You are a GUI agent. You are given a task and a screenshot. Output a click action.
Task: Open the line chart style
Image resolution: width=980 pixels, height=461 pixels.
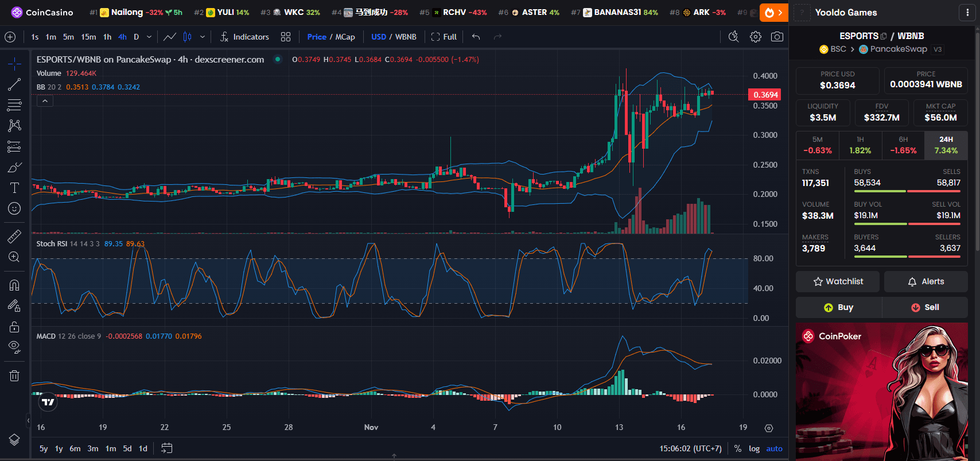pos(169,37)
